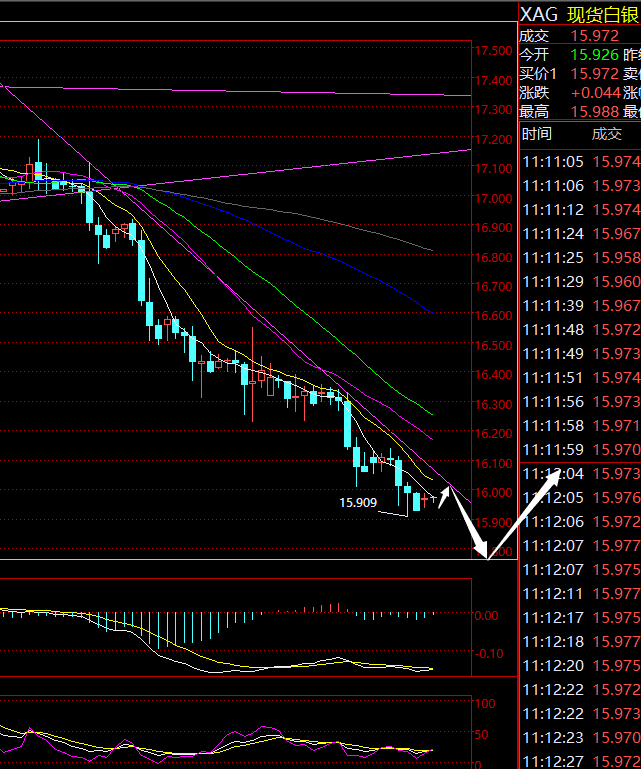Click the 16.600 price axis label

click(x=493, y=315)
